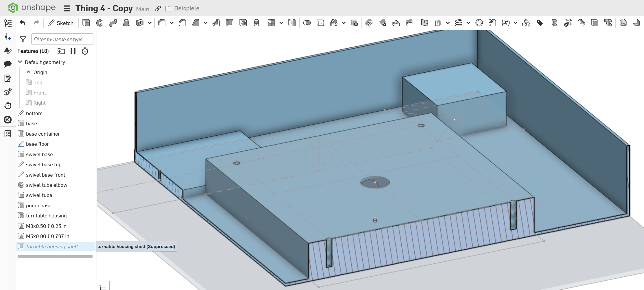
Task: Toggle the feature list panel in sidebar
Action: [8, 23]
